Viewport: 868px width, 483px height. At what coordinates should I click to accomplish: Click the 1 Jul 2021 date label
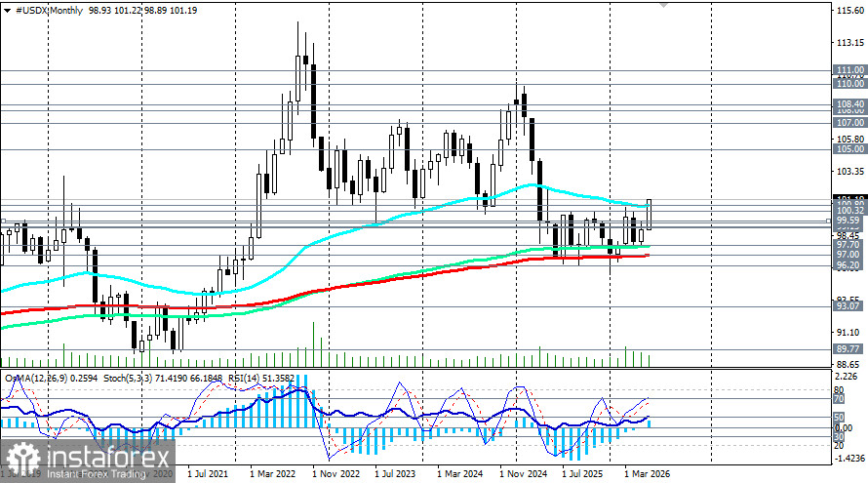click(x=208, y=474)
